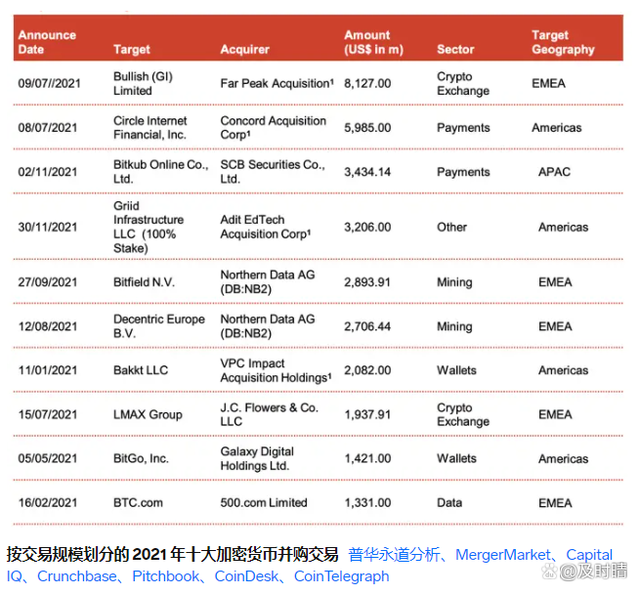Select the amount 1,937.91
The height and width of the screenshot is (594, 640).
click(x=367, y=414)
